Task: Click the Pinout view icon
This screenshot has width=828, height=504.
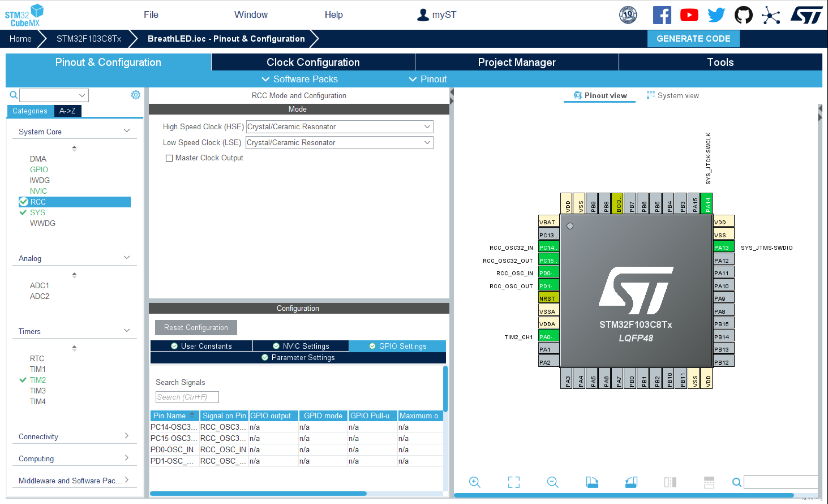Action: (576, 94)
